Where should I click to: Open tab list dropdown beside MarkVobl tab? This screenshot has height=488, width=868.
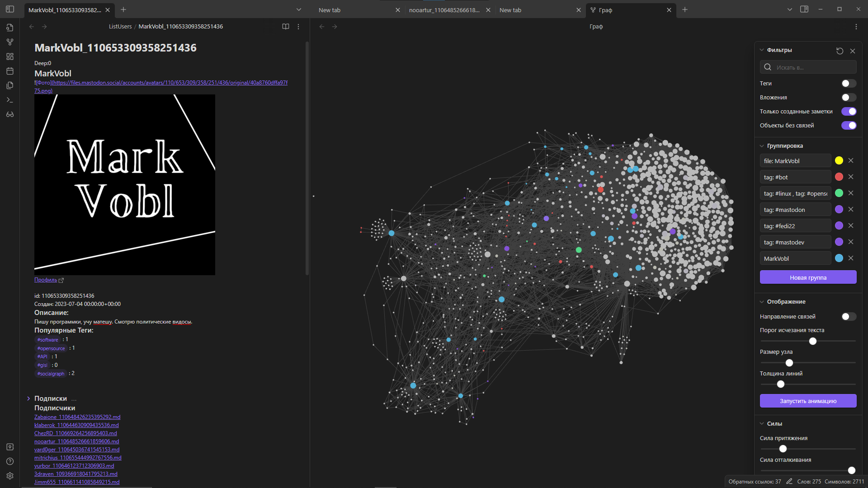coord(298,9)
